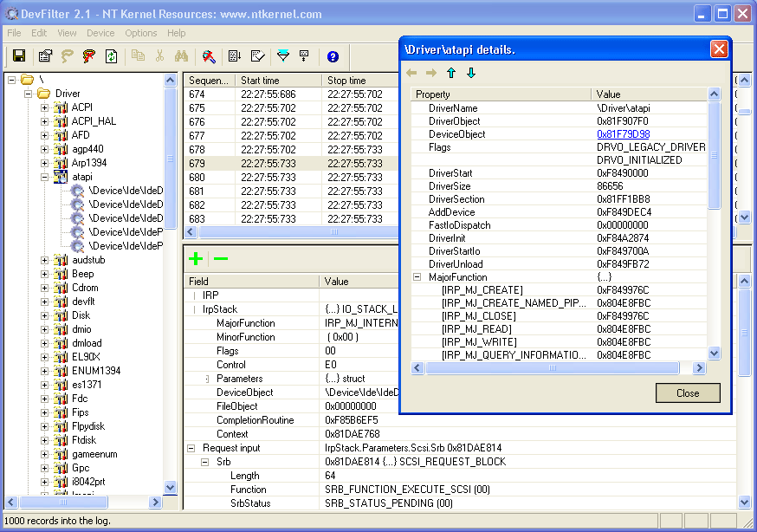Click the filter funnel toolbar icon
The image size is (757, 532).
pyautogui.click(x=283, y=54)
